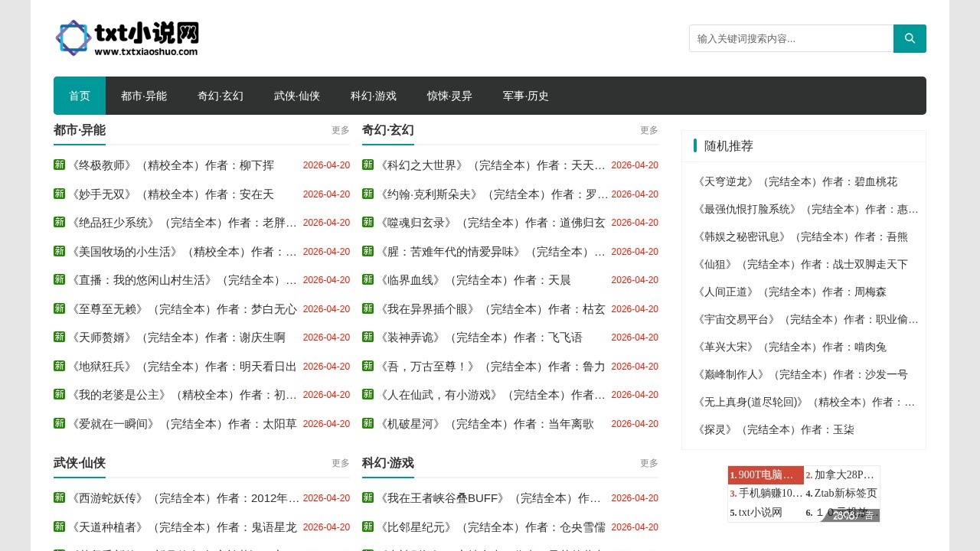Select the 惊悚·灵异 category
The image size is (980, 551).
pyautogui.click(x=449, y=96)
